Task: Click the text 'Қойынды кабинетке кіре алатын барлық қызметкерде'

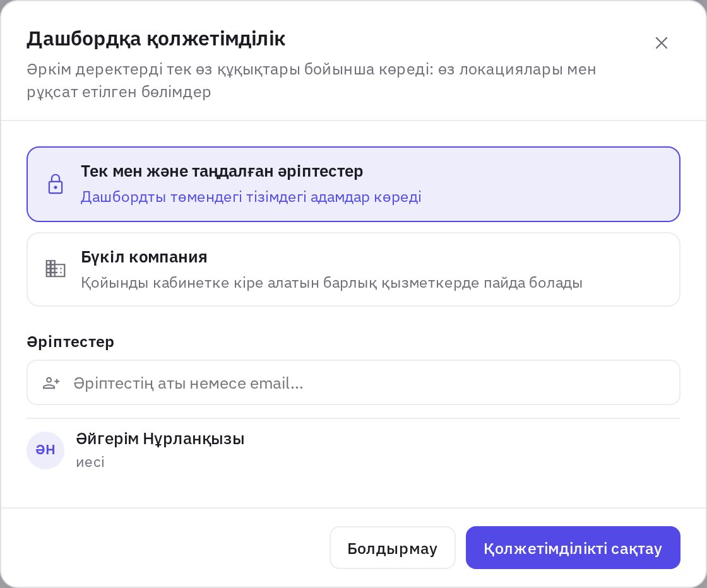Action: [280, 283]
